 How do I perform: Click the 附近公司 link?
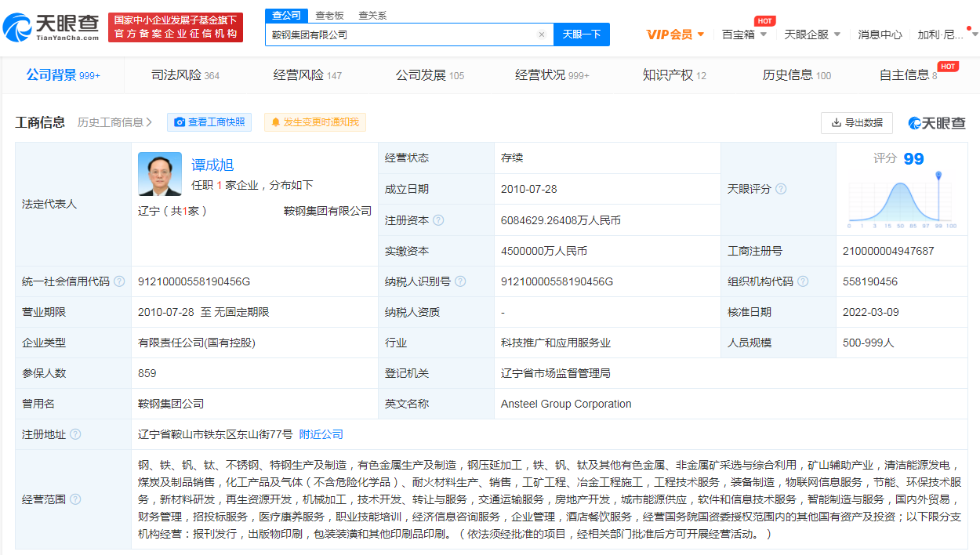321,434
